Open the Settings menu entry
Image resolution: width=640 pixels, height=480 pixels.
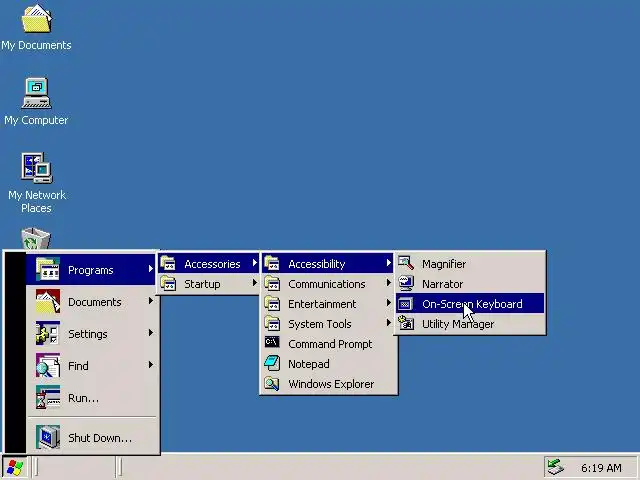point(91,333)
